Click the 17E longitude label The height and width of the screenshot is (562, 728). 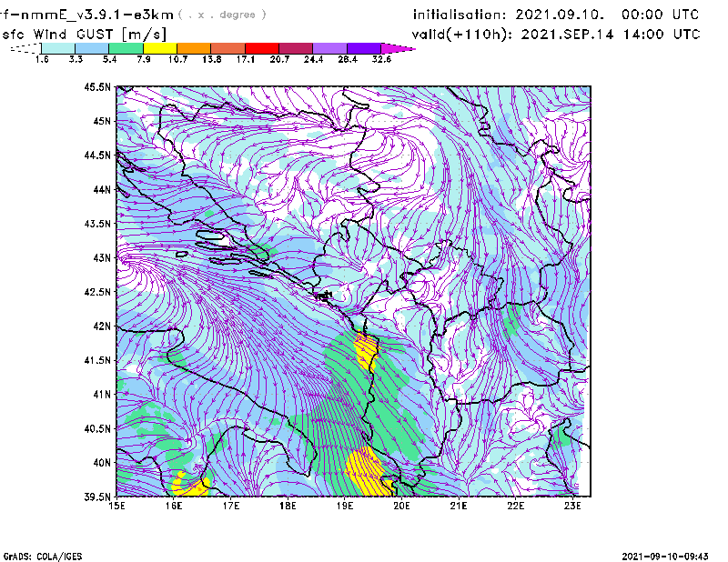tap(231, 506)
